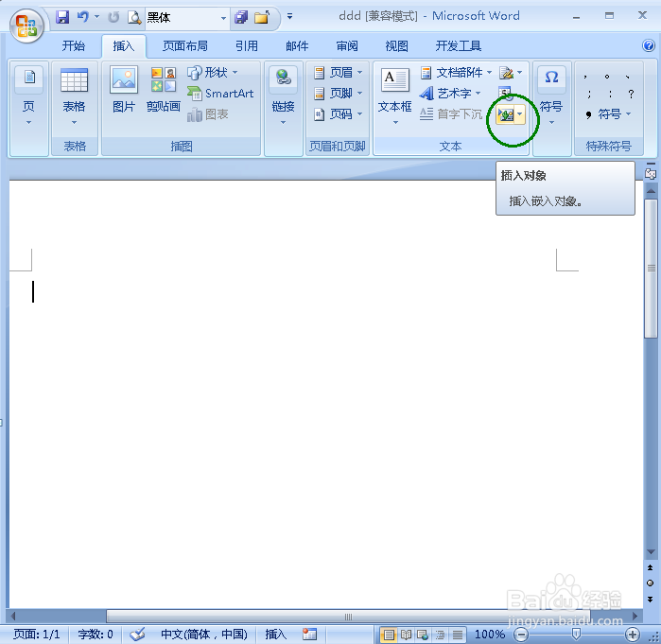Click the proofing check icon in status bar

click(x=137, y=635)
